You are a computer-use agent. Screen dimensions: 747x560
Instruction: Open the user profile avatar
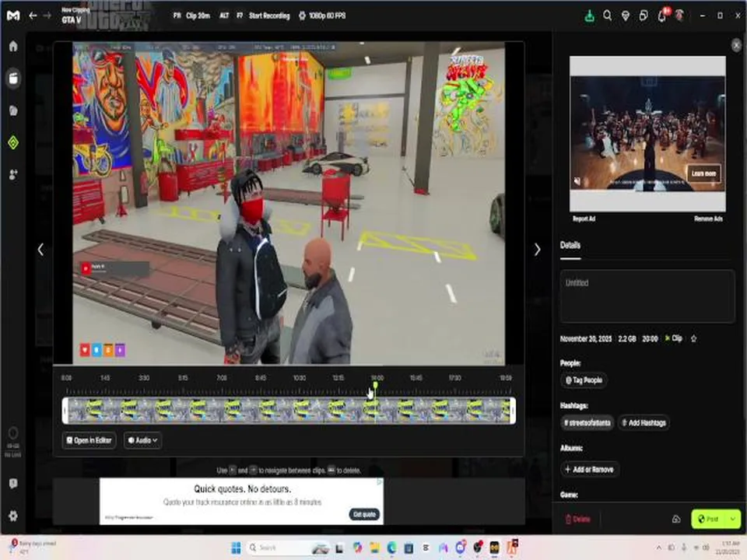[x=680, y=16]
